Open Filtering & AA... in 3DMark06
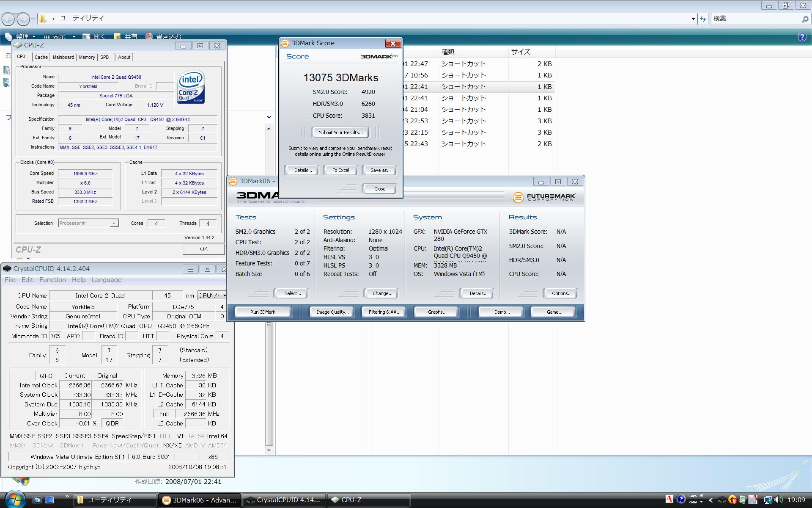 tap(384, 312)
